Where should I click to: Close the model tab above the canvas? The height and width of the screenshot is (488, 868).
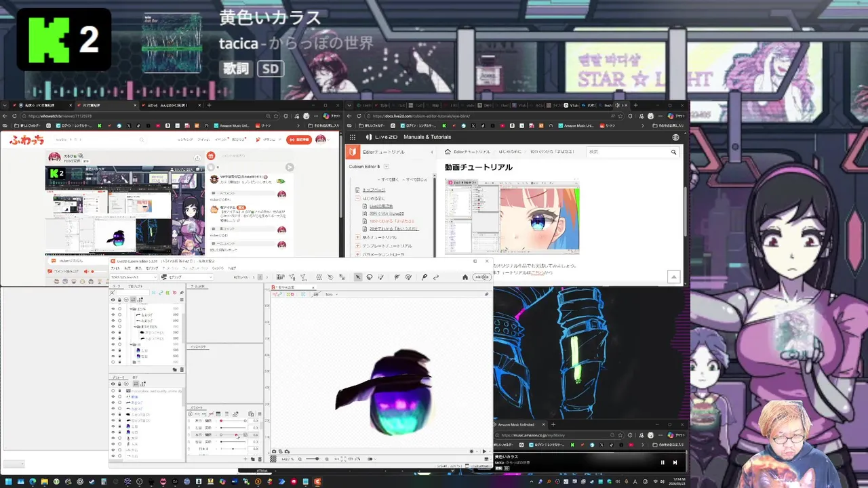pyautogui.click(x=313, y=287)
